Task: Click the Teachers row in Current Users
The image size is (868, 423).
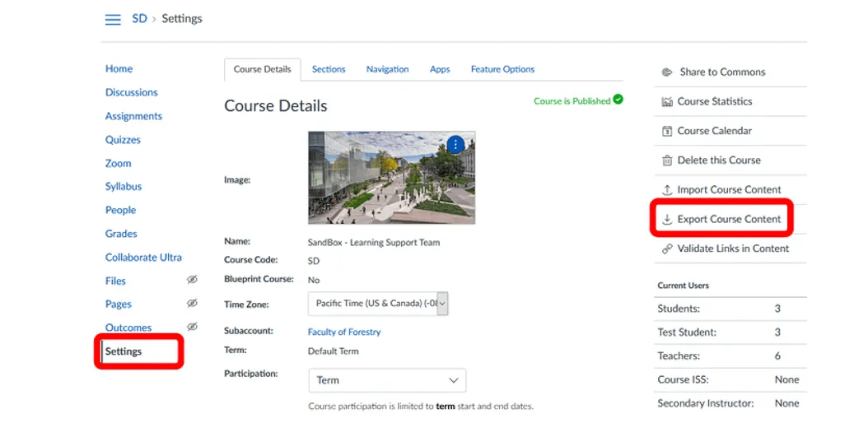Action: coord(730,356)
